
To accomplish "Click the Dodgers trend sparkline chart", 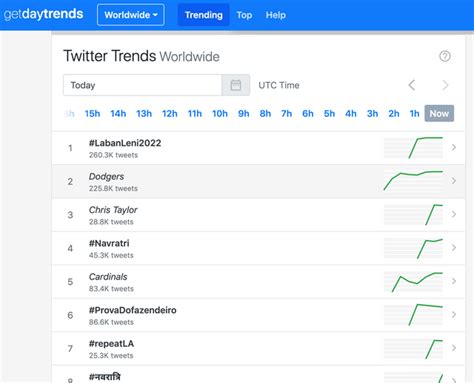I will (413, 181).
